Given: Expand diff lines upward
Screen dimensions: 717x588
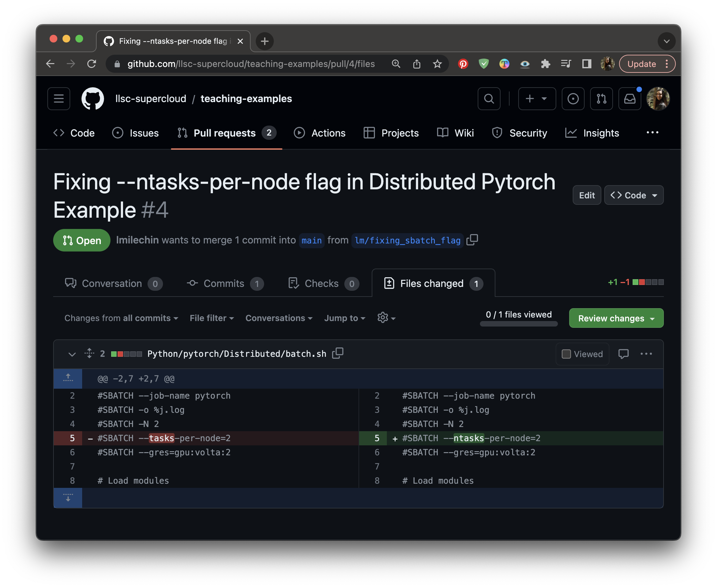Looking at the screenshot, I should (68, 378).
